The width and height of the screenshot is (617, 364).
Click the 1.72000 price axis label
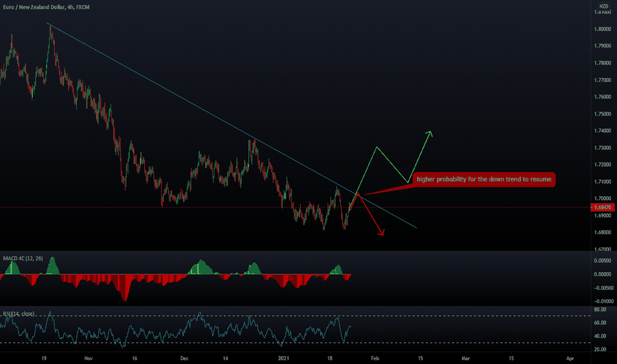(x=602, y=165)
